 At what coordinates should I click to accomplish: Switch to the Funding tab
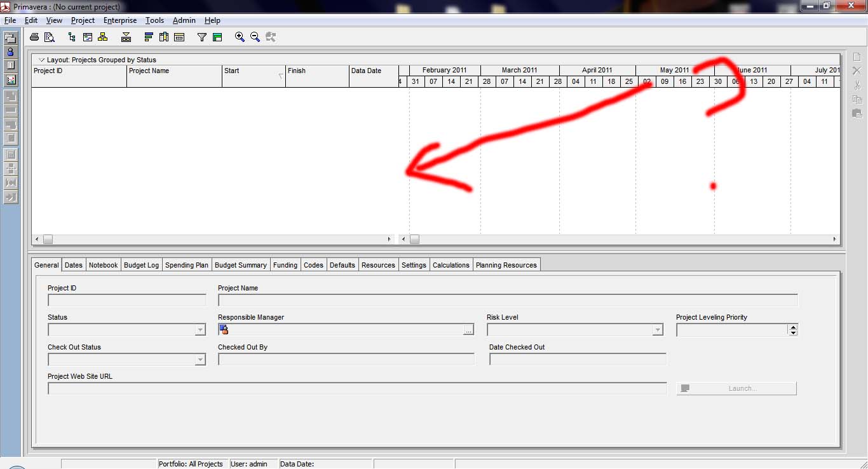(285, 265)
